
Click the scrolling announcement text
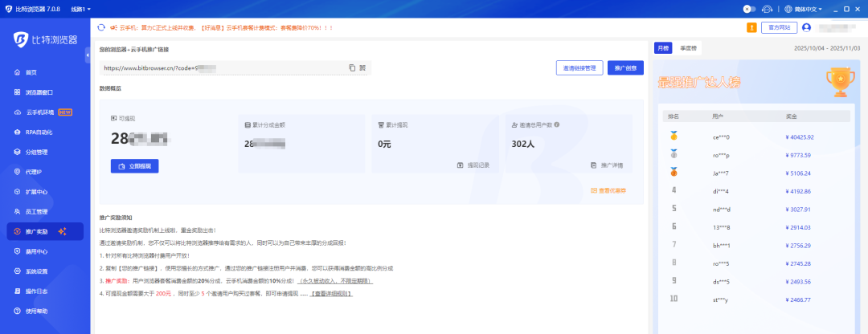pos(226,27)
